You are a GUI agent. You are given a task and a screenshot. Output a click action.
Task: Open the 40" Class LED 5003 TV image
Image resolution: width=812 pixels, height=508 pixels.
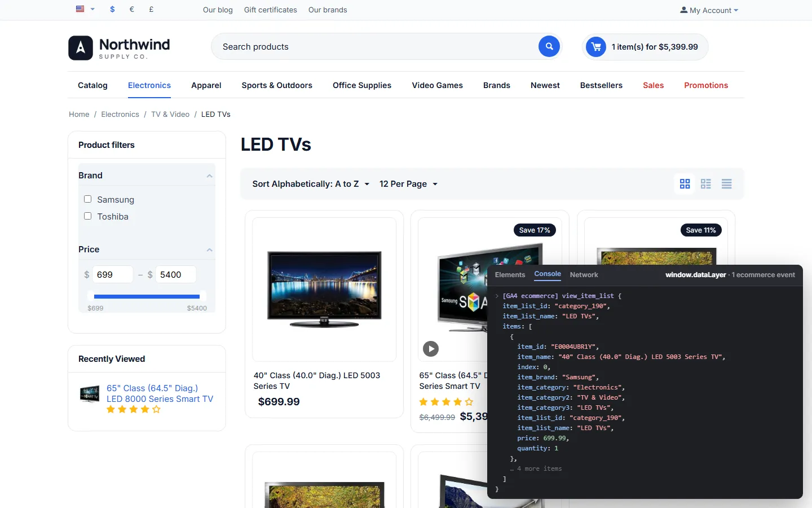[x=324, y=290]
